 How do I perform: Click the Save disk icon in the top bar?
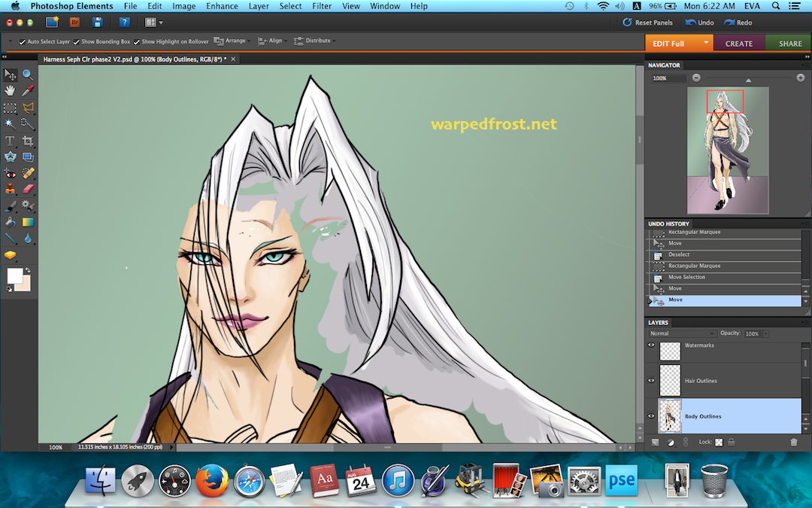(97, 23)
